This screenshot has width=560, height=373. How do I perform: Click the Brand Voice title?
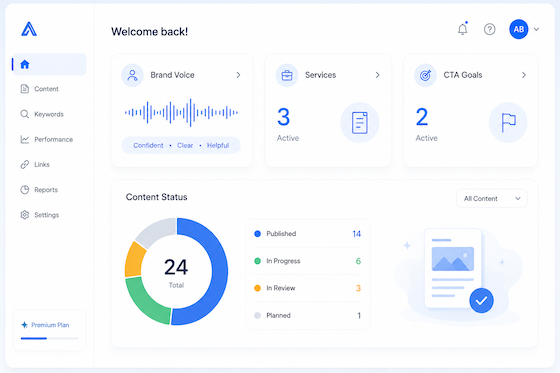(172, 75)
